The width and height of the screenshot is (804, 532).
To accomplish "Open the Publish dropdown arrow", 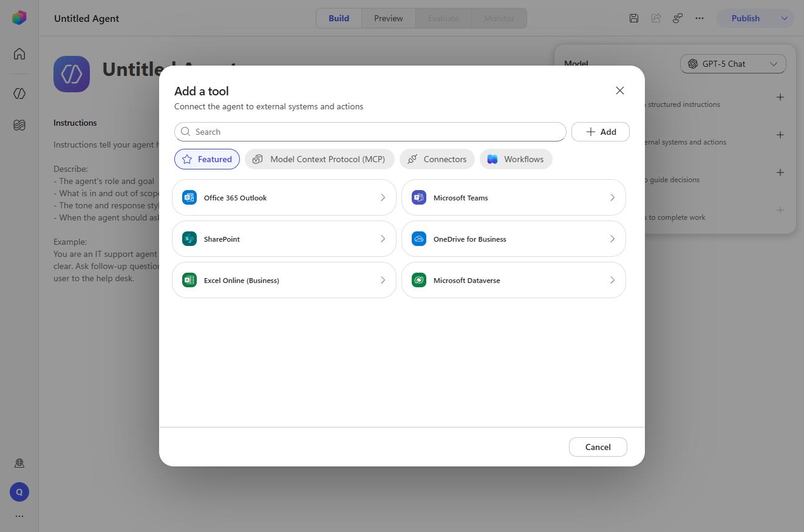I will coord(784,18).
